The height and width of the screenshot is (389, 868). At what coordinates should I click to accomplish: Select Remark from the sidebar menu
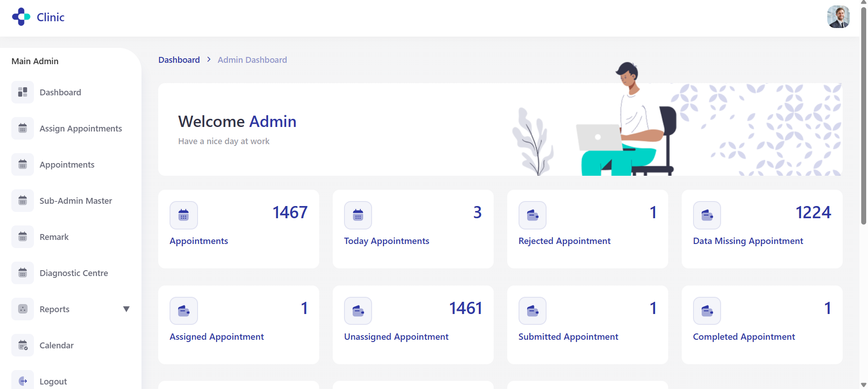click(54, 237)
